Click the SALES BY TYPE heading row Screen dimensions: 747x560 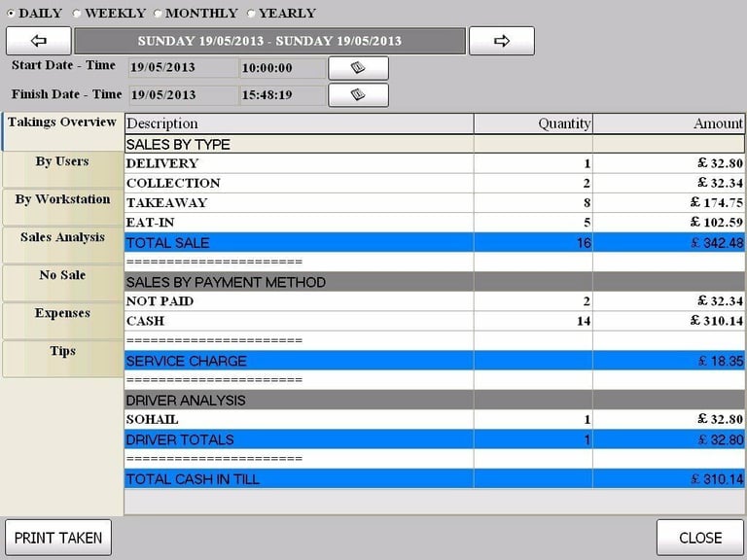coord(435,144)
